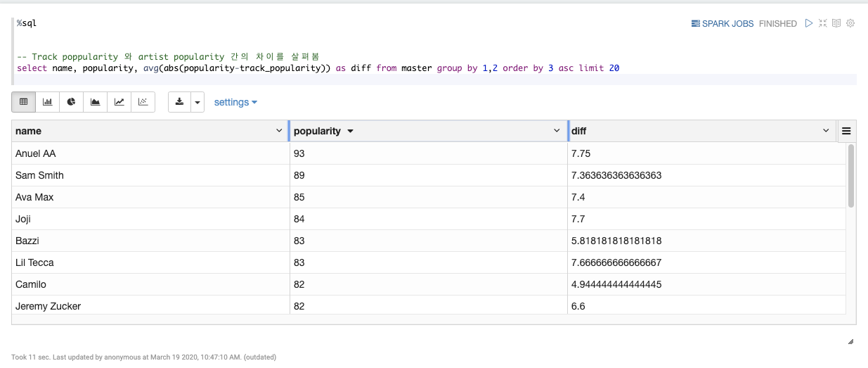Viewport: 868px width, 368px height.
Task: Open download format dropdown arrow
Action: 197,102
